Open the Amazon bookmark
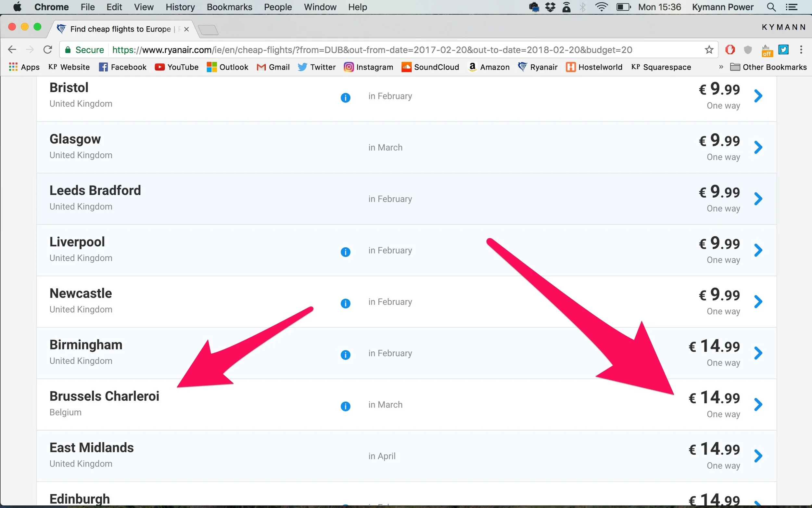This screenshot has width=812, height=508. click(x=489, y=67)
